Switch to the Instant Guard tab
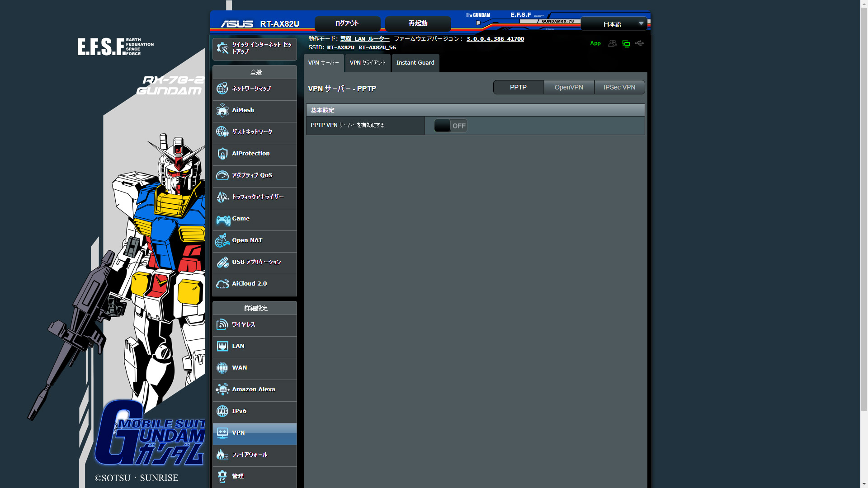Image resolution: width=868 pixels, height=488 pixels. [415, 63]
